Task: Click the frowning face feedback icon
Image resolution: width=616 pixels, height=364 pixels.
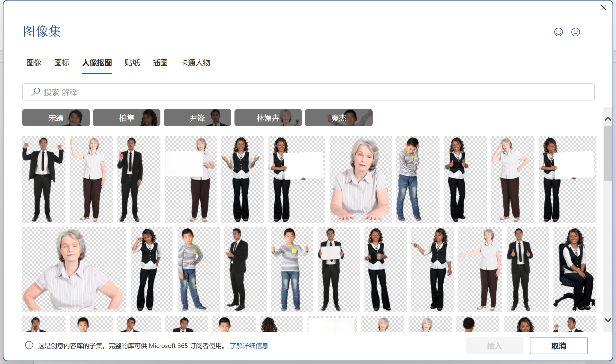Action: (x=575, y=32)
